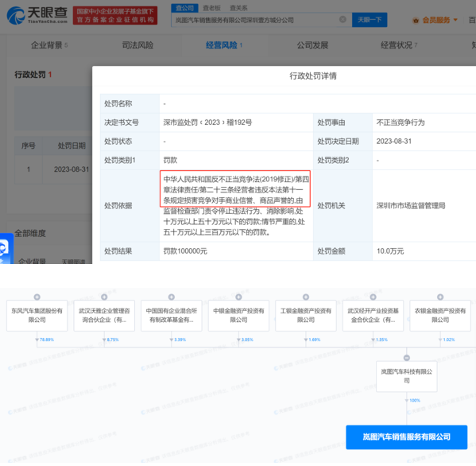Screen dimensions: 476x466
Task: Expand the 武汉沃雅企业管理咨询合伙企业 node with its plus icon
Action: (104, 297)
